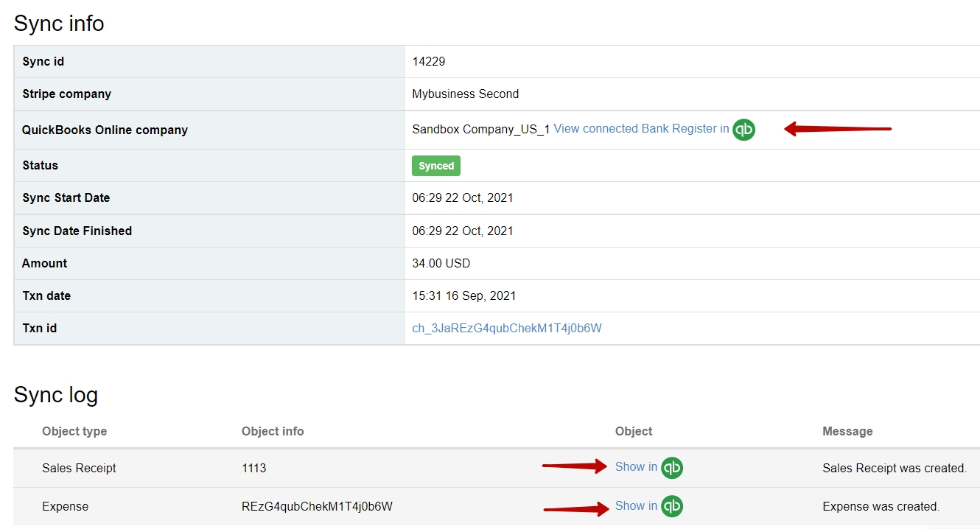Click the Object info column header

[x=273, y=432]
